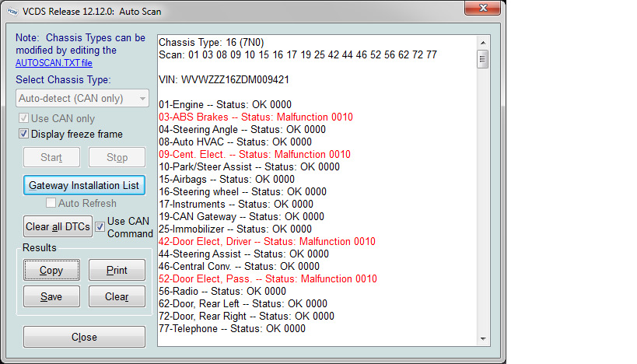Select the 72-Door, Rear Right line

[247, 316]
